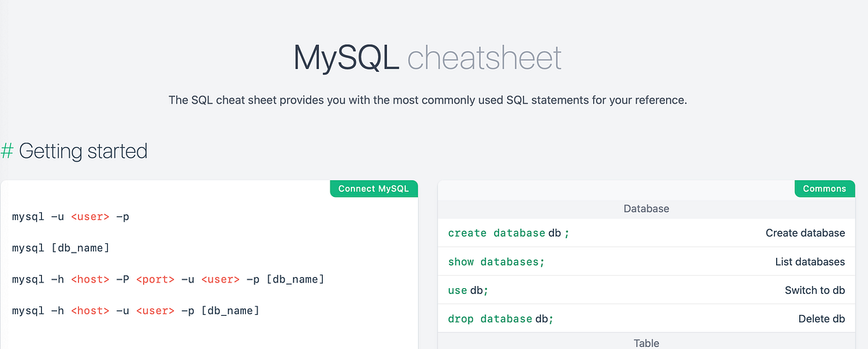Click the 'List databases' description
This screenshot has height=349, width=868.
coord(809,261)
